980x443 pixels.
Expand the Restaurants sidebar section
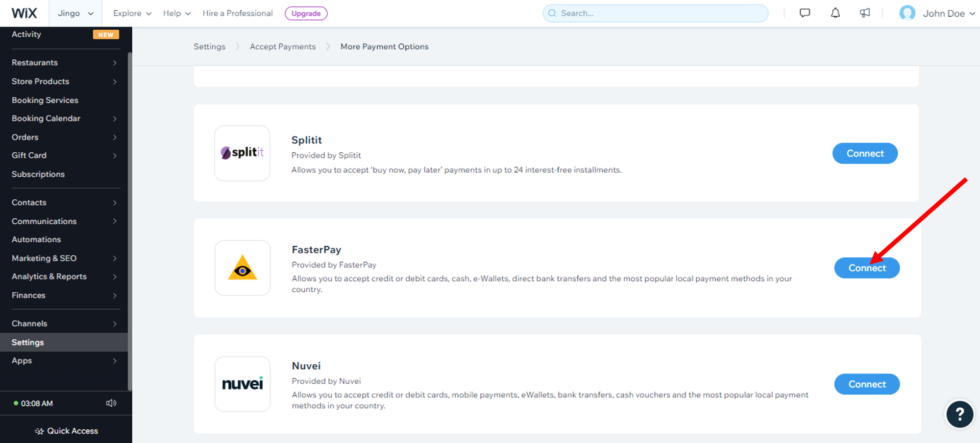point(115,63)
